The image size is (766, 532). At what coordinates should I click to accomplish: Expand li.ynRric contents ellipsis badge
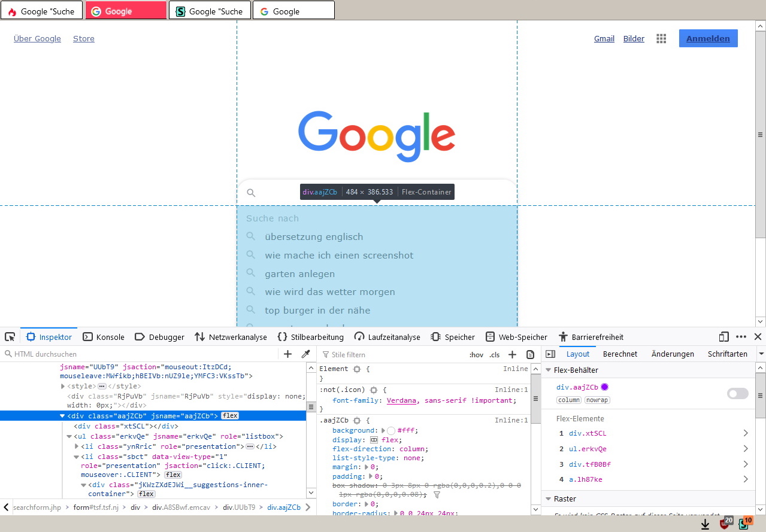[250, 446]
